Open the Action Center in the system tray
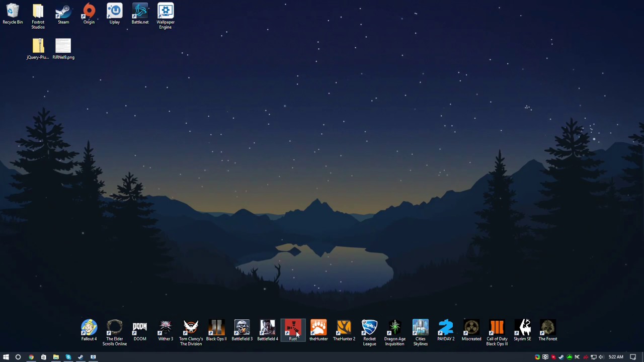 coord(633,357)
